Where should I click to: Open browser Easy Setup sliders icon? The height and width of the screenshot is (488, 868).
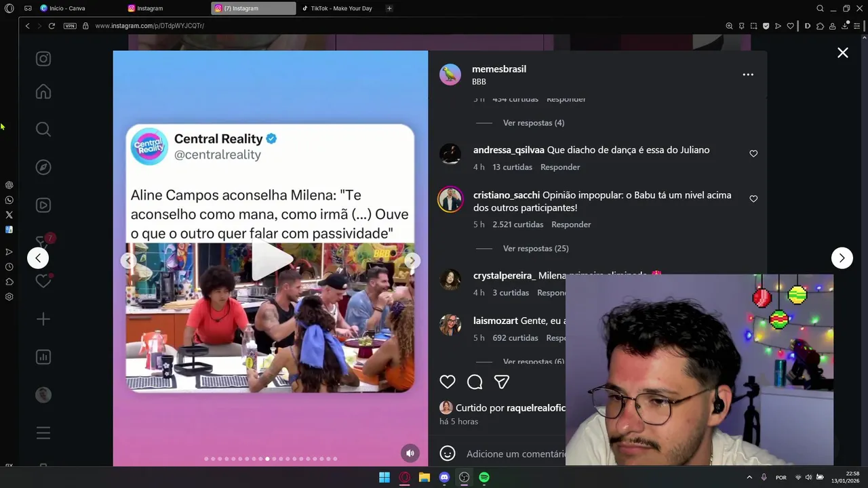[x=856, y=26]
